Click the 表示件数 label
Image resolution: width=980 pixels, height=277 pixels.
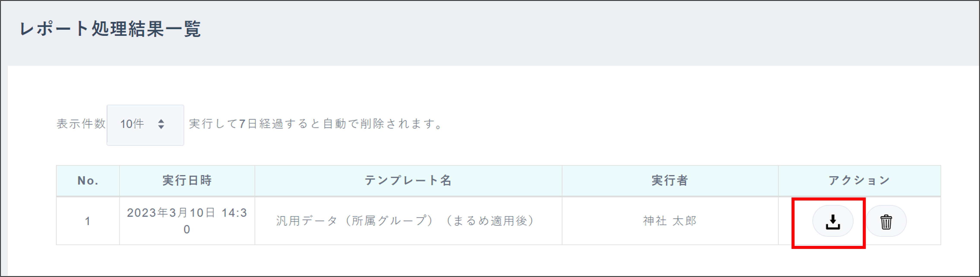[x=81, y=124]
